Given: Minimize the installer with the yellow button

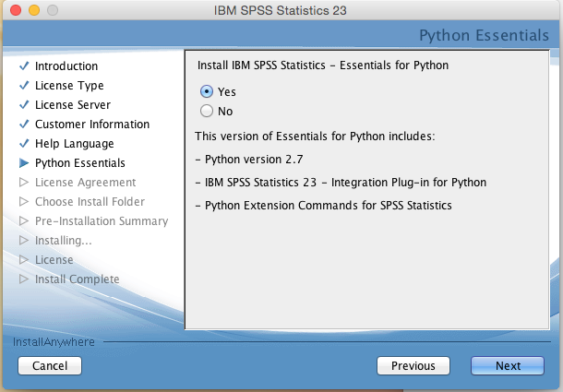Looking at the screenshot, I should [x=31, y=12].
